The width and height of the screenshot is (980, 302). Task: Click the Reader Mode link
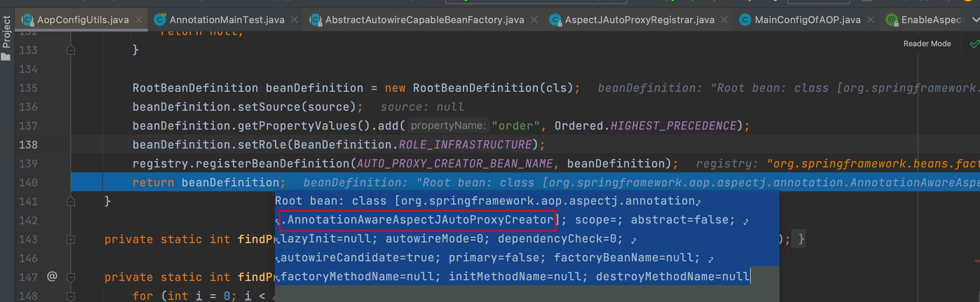pos(927,44)
